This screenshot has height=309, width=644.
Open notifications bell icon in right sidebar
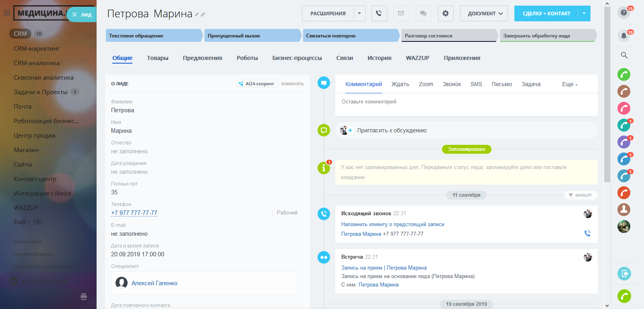[623, 36]
